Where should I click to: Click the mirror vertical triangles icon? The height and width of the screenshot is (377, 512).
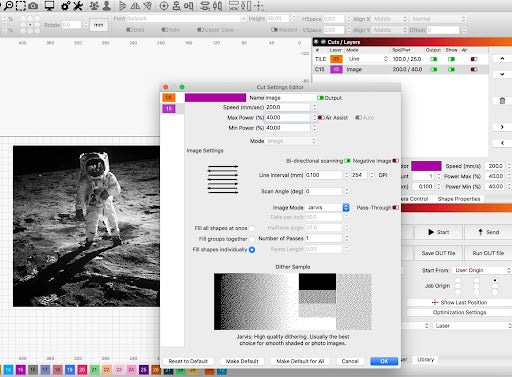pos(135,6)
